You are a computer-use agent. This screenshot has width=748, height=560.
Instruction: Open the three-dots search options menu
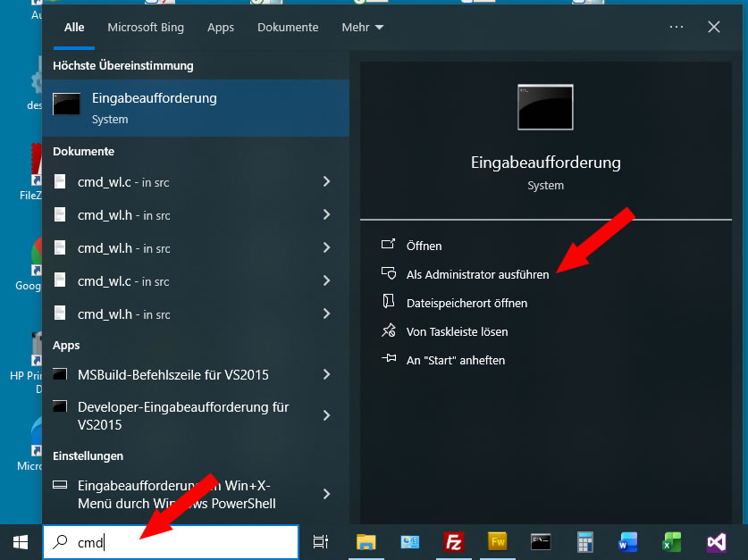(678, 28)
